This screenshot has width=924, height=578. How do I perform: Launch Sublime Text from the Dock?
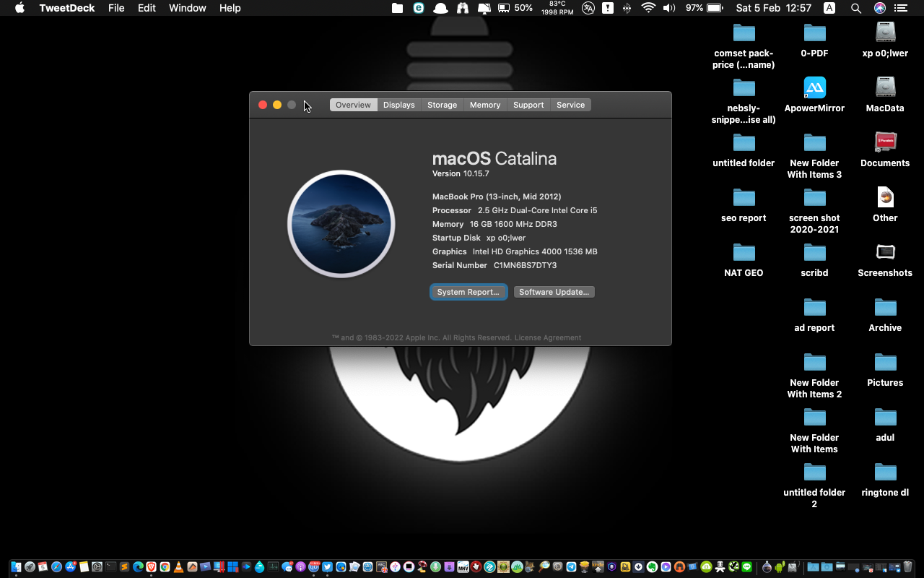[124, 567]
